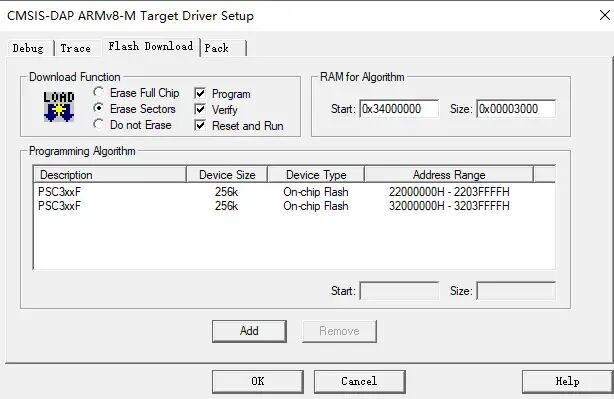Image resolution: width=614 pixels, height=399 pixels.
Task: Click Programming Algorithm Size field
Action: 516,291
